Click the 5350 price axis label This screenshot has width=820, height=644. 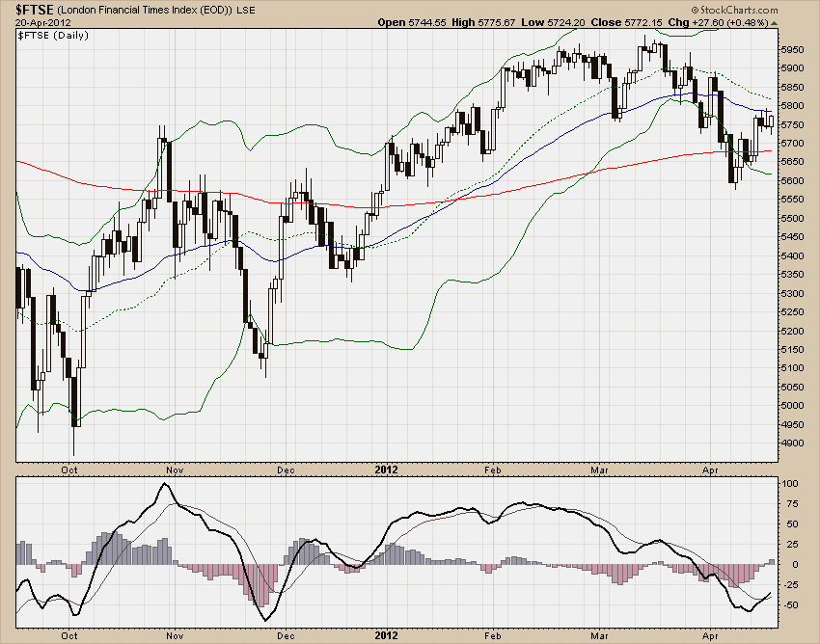792,275
